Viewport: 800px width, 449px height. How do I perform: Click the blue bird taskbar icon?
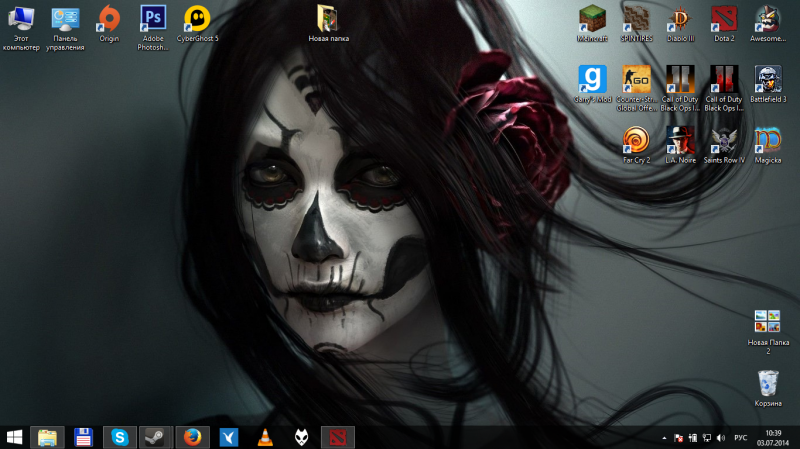coord(229,437)
